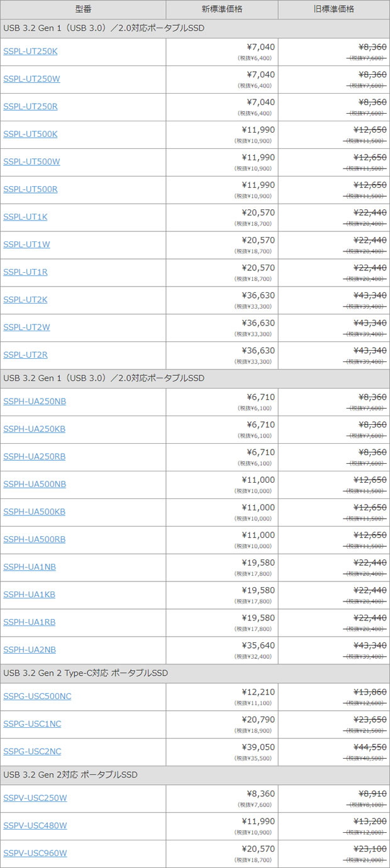Select the SSPL-UT500R link
390x868 pixels.
pos(30,189)
